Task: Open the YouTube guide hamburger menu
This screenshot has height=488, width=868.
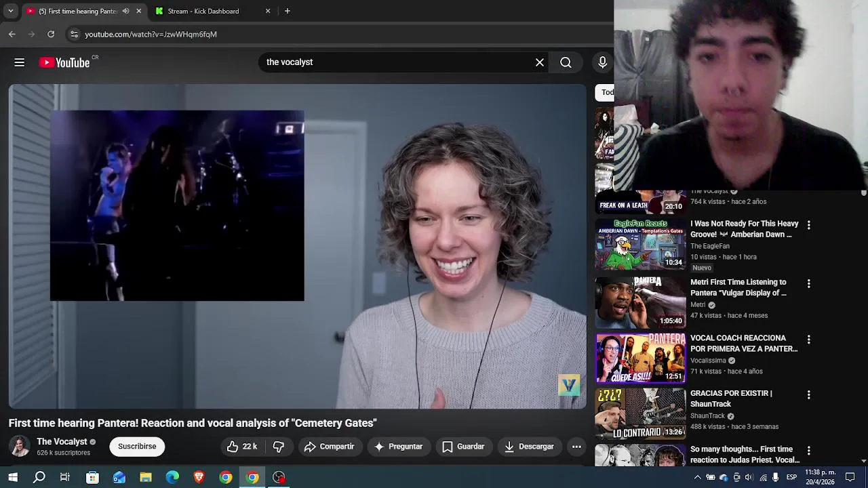Action: point(20,62)
